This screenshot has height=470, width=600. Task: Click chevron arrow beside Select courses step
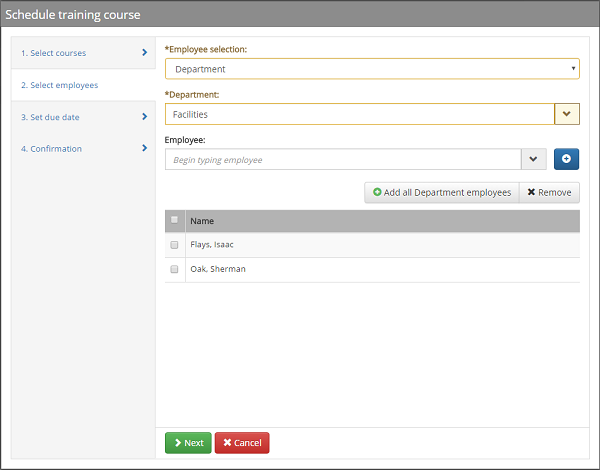click(145, 52)
